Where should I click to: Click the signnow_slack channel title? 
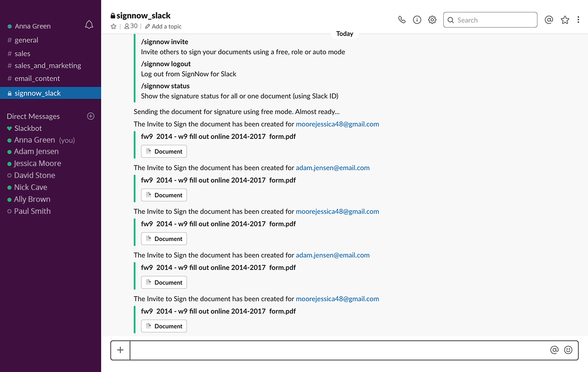(143, 16)
